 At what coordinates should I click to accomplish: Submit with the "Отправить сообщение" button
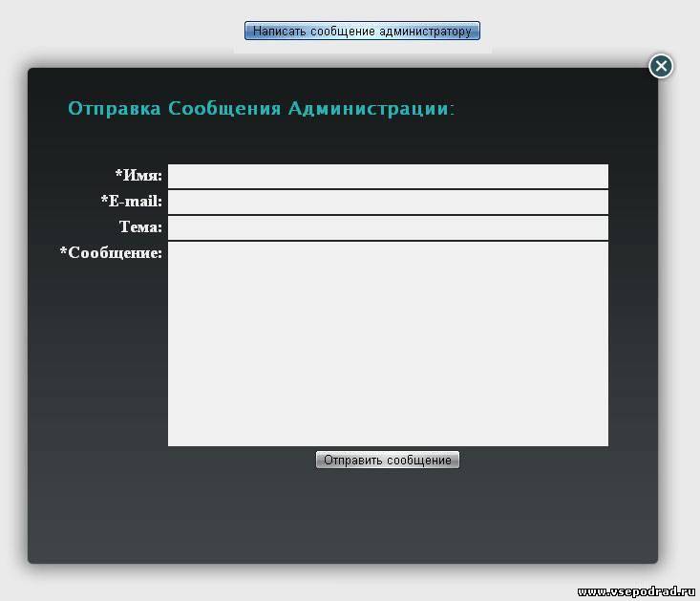pos(388,460)
